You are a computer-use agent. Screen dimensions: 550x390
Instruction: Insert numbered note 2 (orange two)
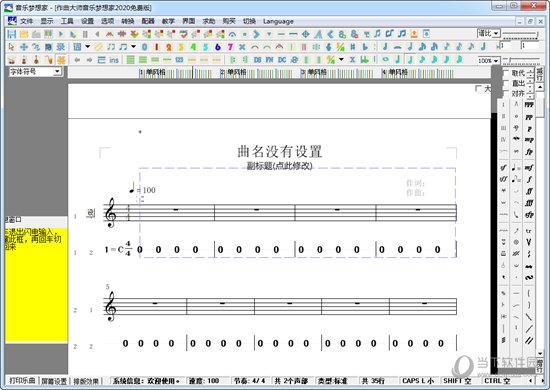pyautogui.click(x=169, y=47)
